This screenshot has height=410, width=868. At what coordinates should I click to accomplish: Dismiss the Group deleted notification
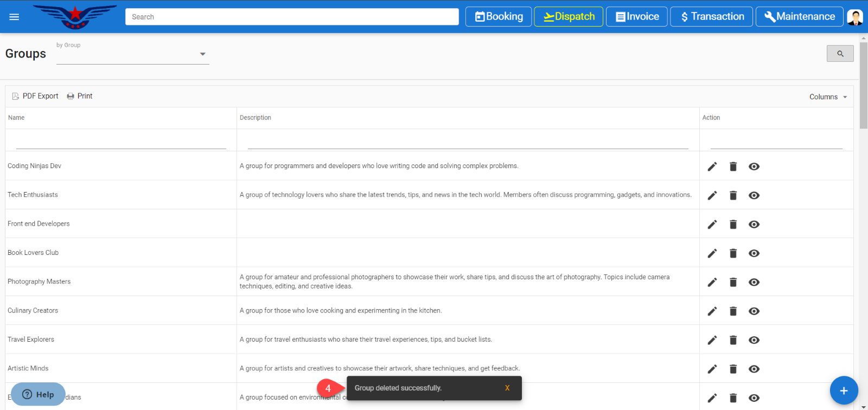coord(507,388)
